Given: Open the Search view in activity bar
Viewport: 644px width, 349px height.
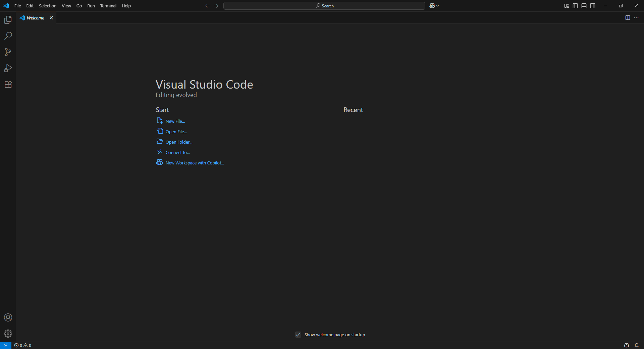Looking at the screenshot, I should (x=8, y=36).
